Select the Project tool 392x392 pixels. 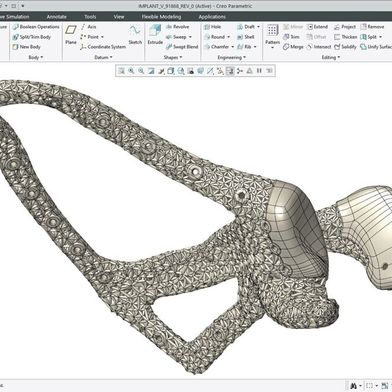(x=345, y=27)
